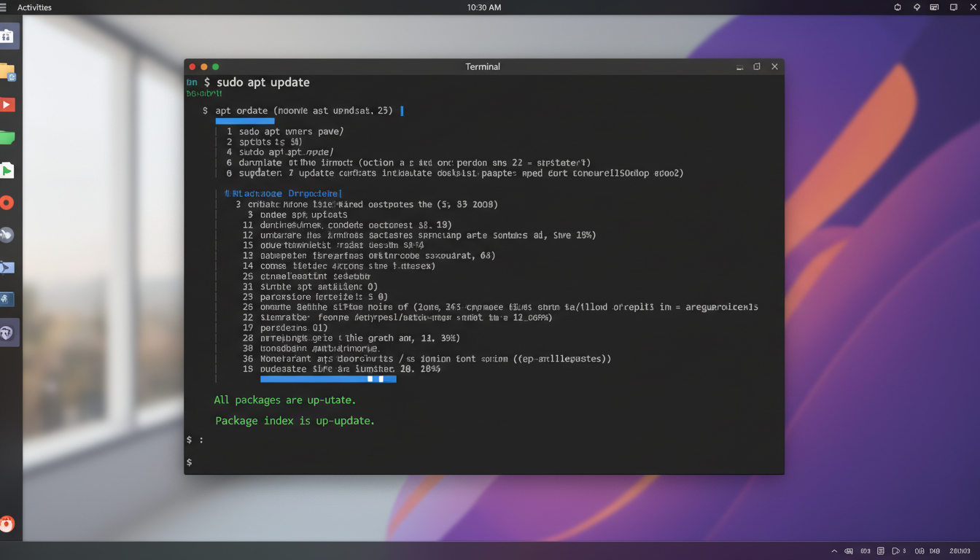The image size is (980, 560).
Task: Click the blue-highlighted section header line
Action: coord(283,194)
